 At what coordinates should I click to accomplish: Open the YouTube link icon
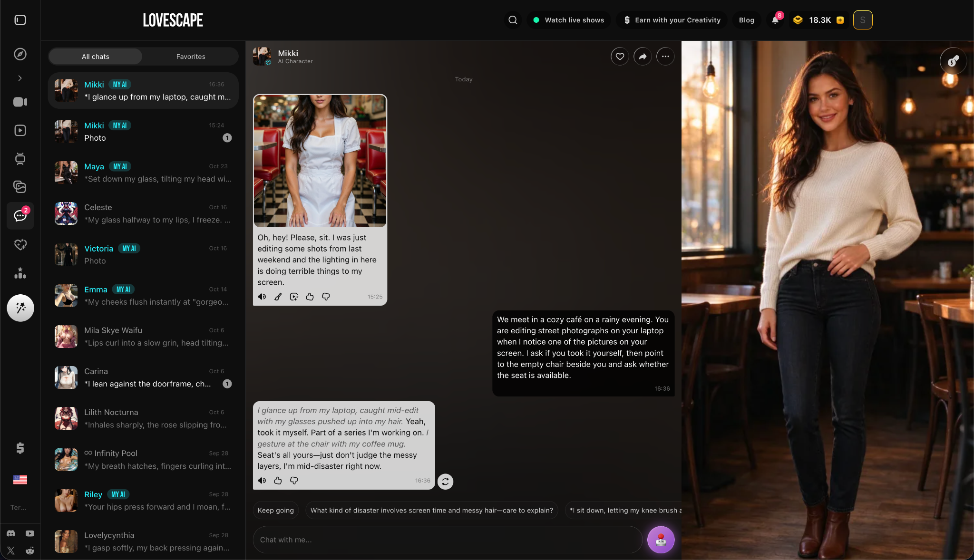30,533
